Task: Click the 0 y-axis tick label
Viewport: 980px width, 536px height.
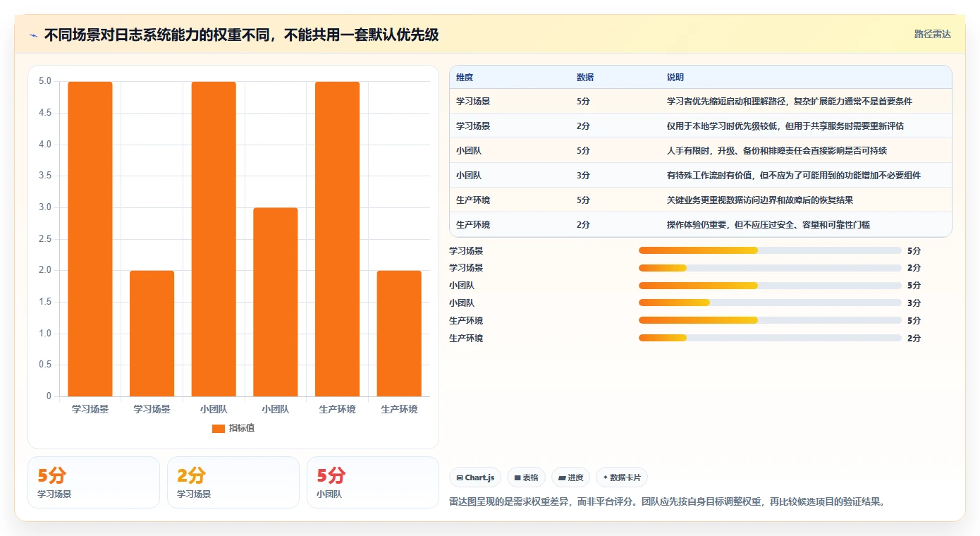Action: point(49,396)
